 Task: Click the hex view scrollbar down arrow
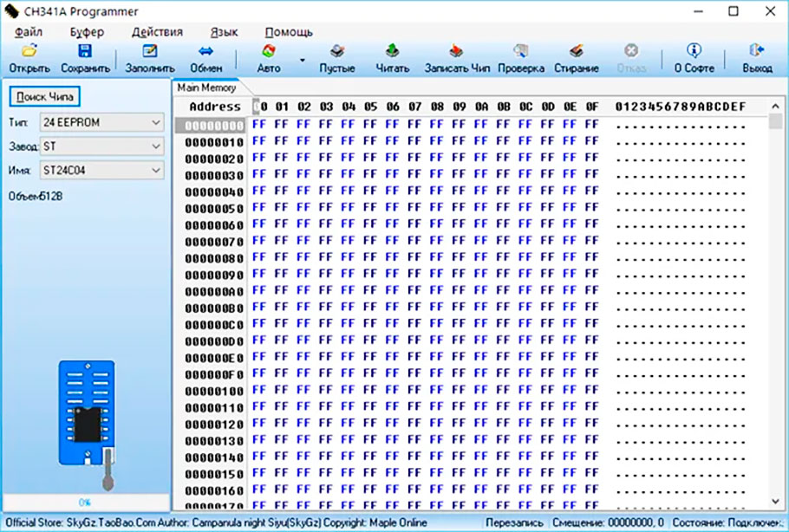[775, 502]
